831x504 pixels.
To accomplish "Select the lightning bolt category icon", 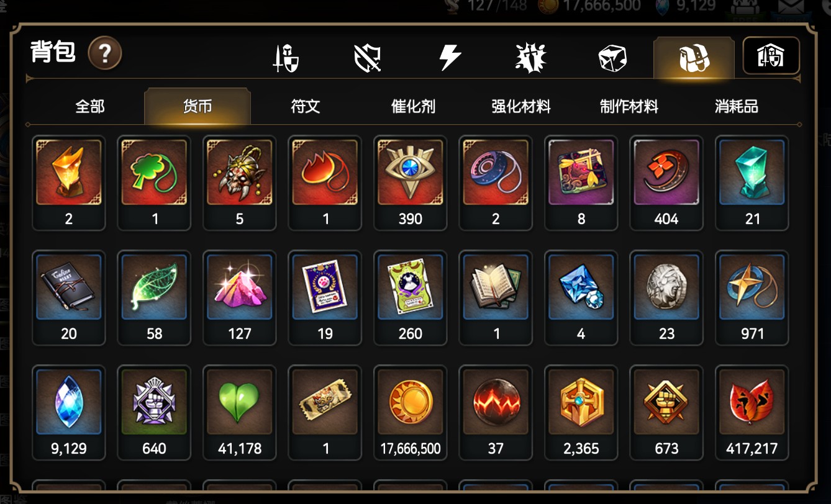I will (450, 58).
